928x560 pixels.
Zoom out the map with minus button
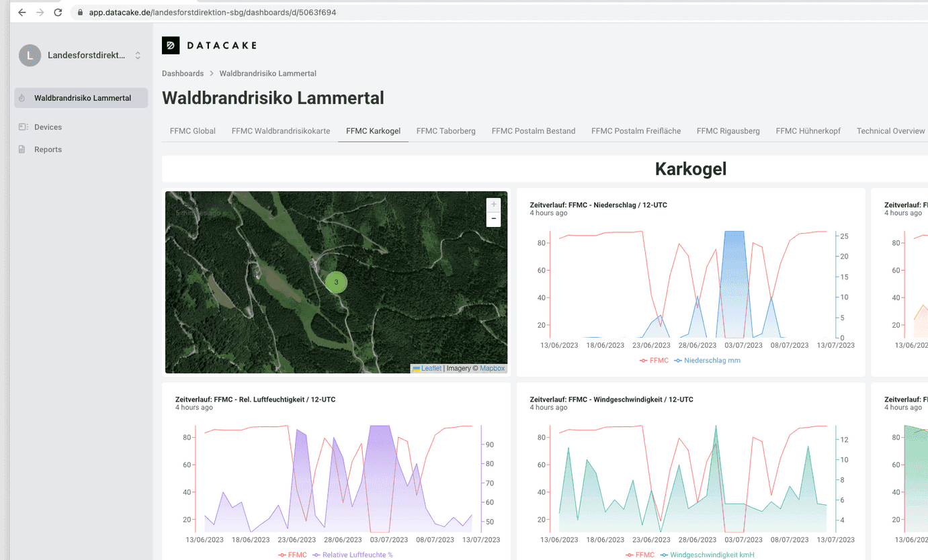(493, 219)
